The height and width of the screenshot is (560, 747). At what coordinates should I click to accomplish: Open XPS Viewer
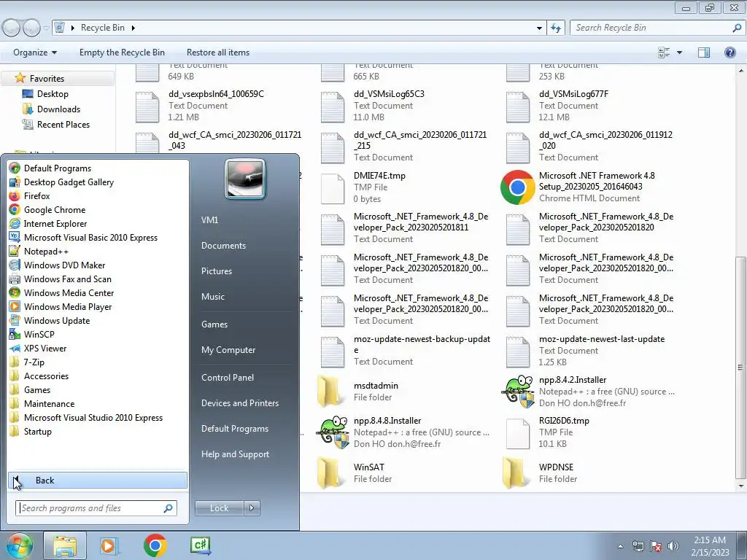click(38, 348)
